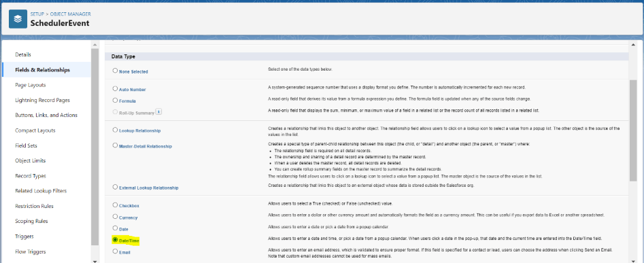Click the main panel scrollbar thumb
This screenshot has width=644, height=263.
[633, 130]
